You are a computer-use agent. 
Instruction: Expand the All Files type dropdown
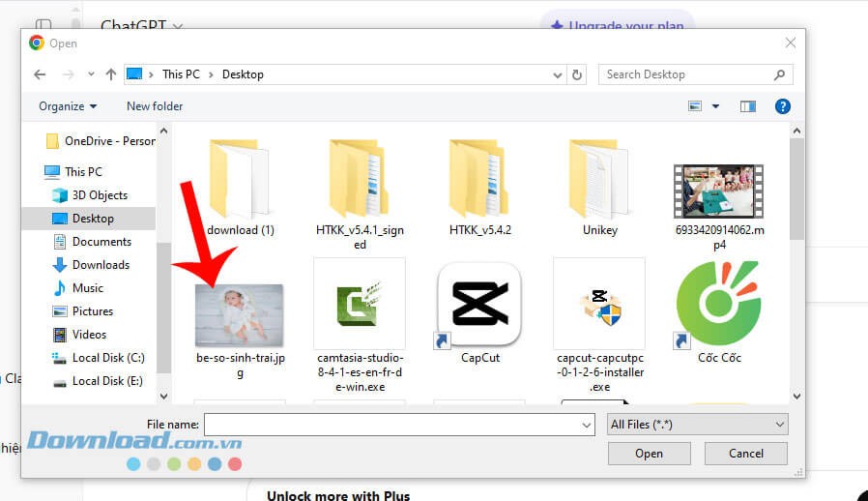point(698,425)
